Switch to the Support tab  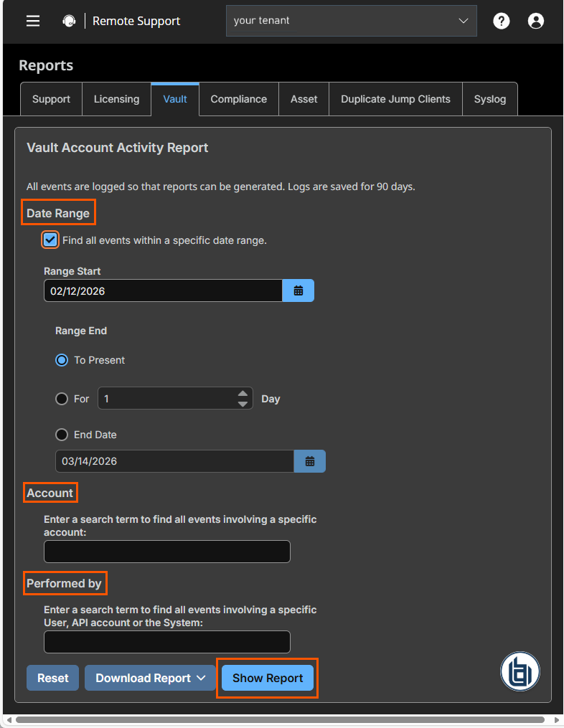(51, 99)
